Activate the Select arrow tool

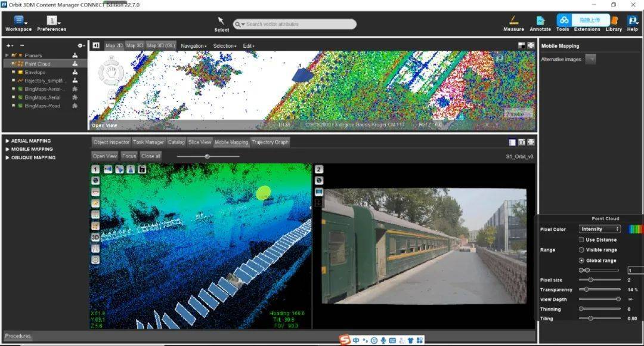pyautogui.click(x=221, y=20)
